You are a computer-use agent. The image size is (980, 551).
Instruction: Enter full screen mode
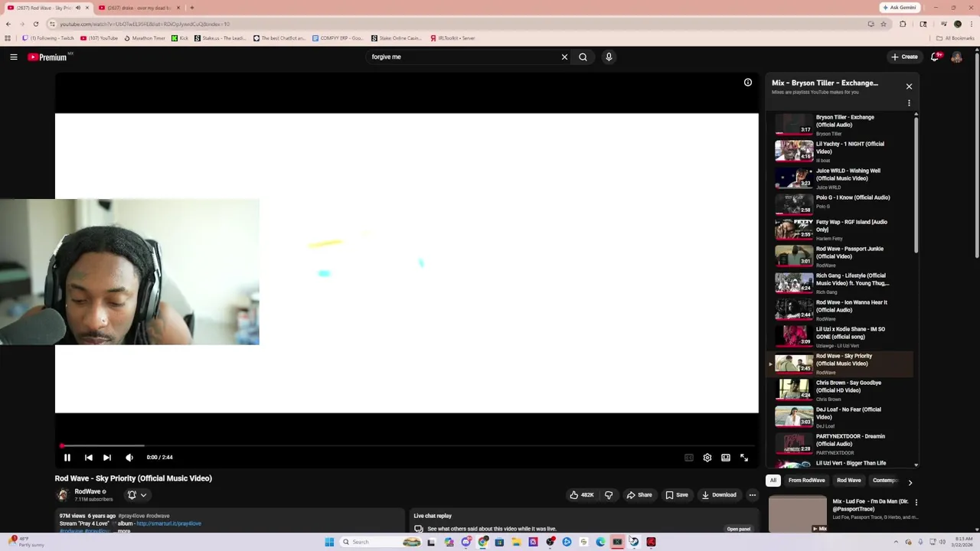[744, 458]
